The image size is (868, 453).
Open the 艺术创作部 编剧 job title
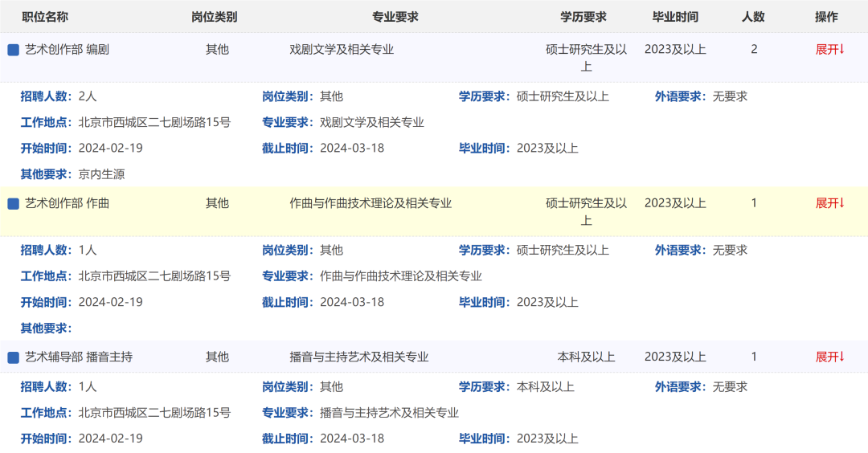67,50
